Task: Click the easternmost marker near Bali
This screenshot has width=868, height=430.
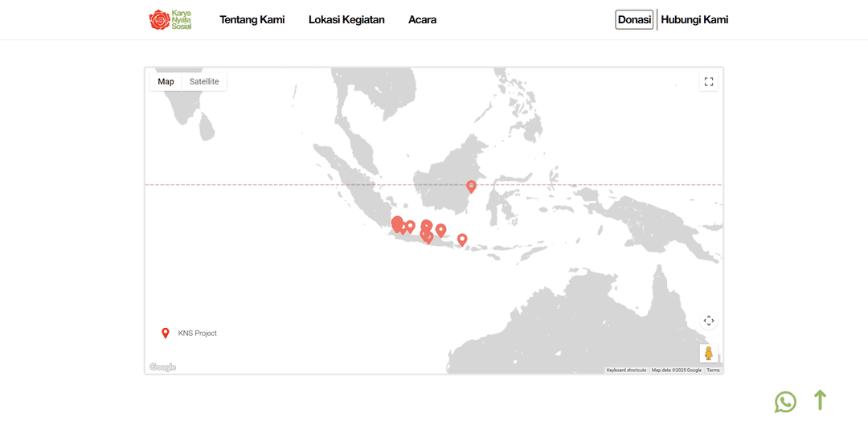Action: [x=462, y=239]
